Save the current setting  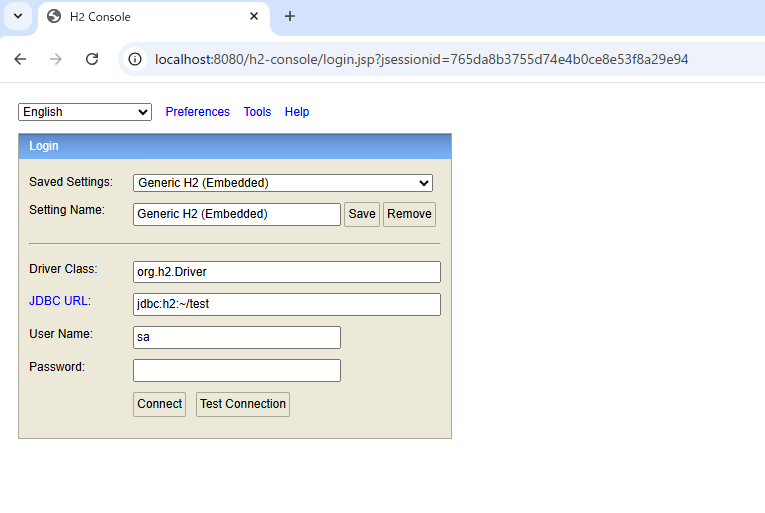coord(362,214)
